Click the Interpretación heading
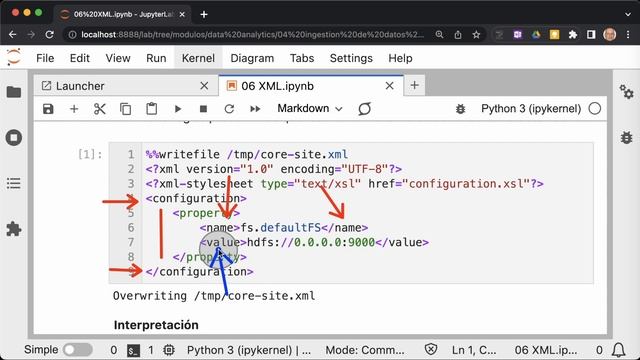 (156, 325)
